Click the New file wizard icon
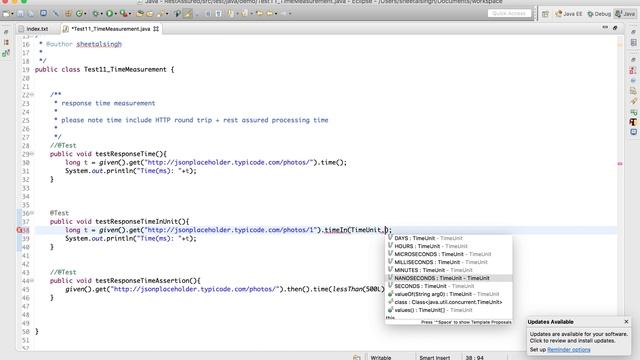Image resolution: width=640 pixels, height=360 pixels. click(x=6, y=13)
